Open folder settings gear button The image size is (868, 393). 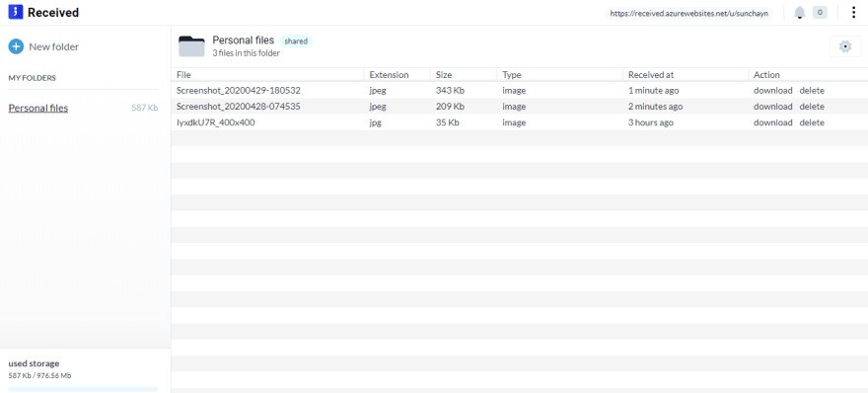coord(845,46)
